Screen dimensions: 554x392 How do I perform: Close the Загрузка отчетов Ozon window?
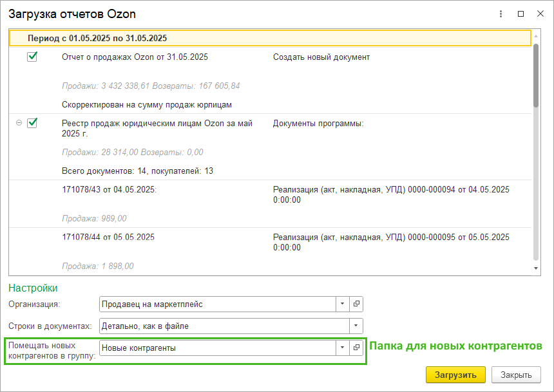(540, 14)
